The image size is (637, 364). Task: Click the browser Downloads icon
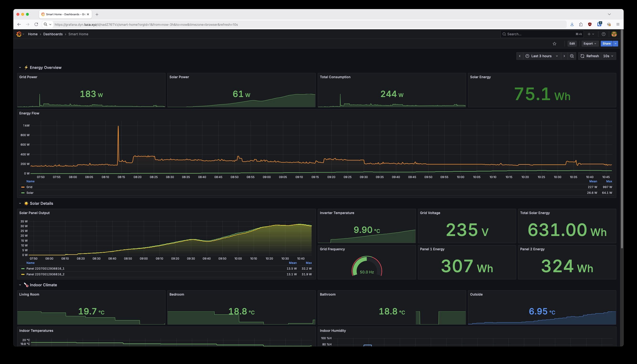tap(572, 24)
